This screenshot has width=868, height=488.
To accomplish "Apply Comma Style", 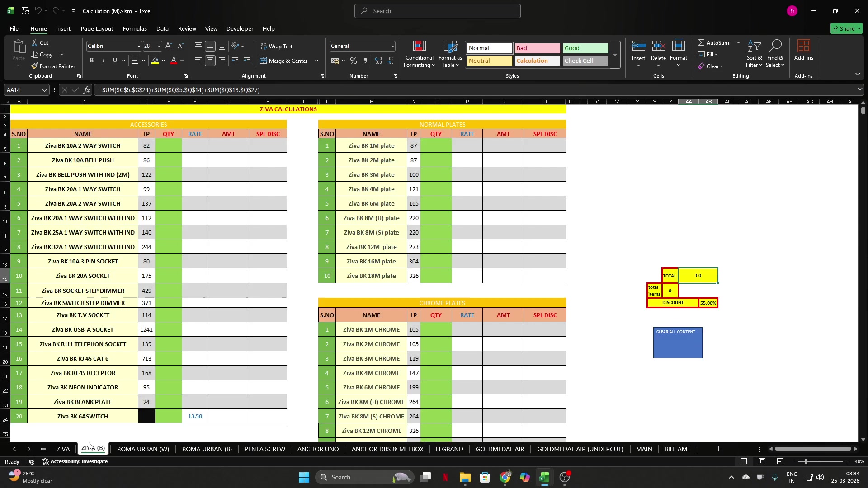I will pyautogui.click(x=365, y=61).
